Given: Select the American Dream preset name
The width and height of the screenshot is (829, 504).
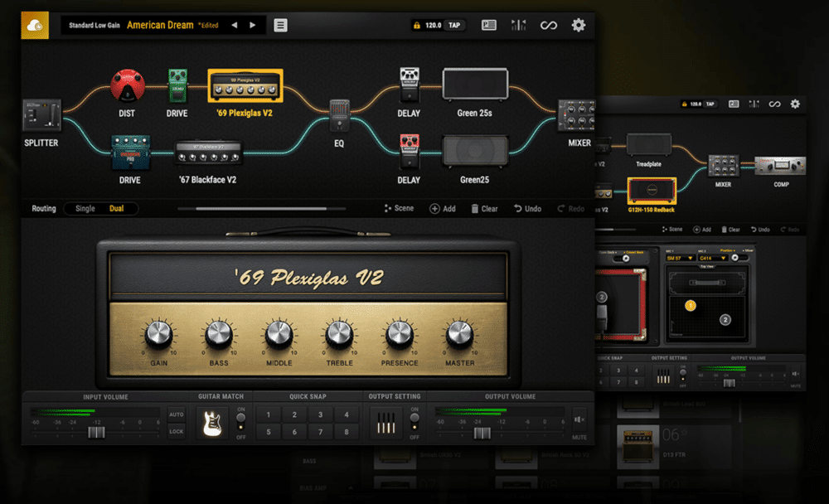Looking at the screenshot, I should pos(160,25).
